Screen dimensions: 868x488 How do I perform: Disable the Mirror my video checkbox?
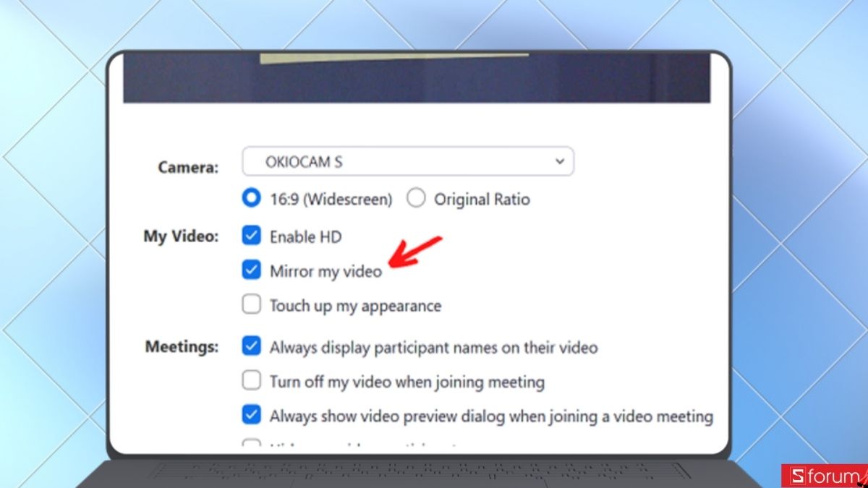pos(251,270)
